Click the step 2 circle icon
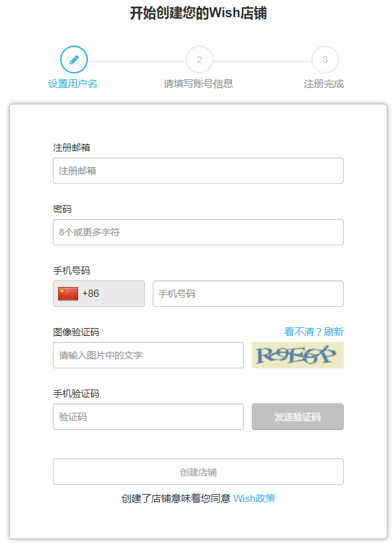392x543 pixels. [x=200, y=59]
